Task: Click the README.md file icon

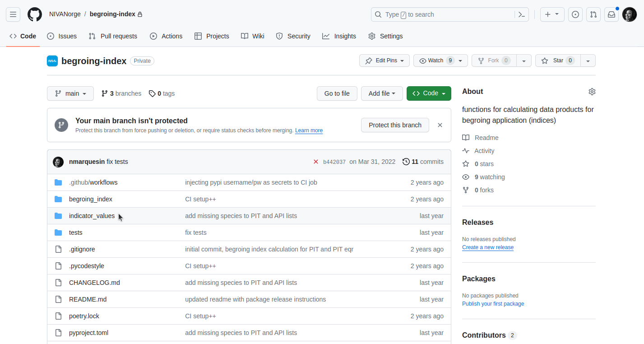Action: click(58, 299)
